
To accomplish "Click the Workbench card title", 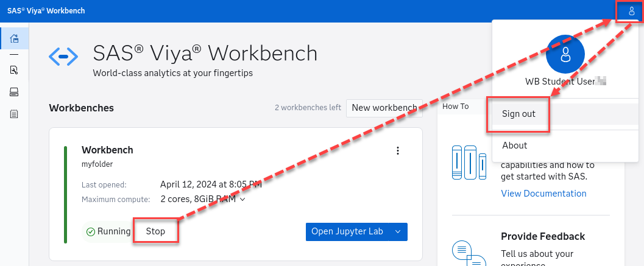I will pos(107,150).
